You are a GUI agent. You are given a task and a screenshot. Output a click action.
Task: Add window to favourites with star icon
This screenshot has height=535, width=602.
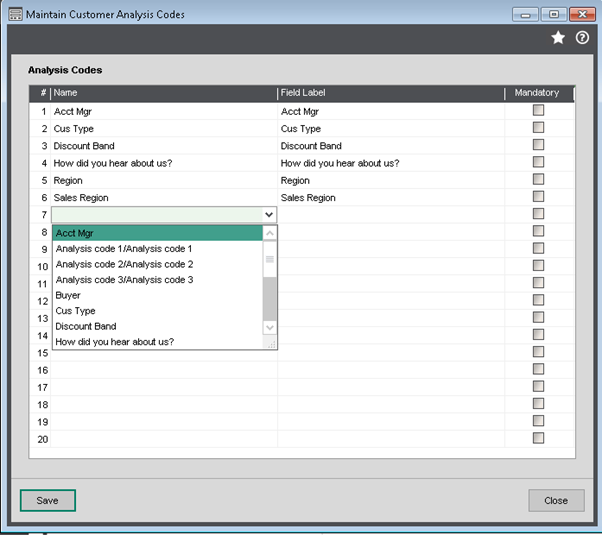558,38
